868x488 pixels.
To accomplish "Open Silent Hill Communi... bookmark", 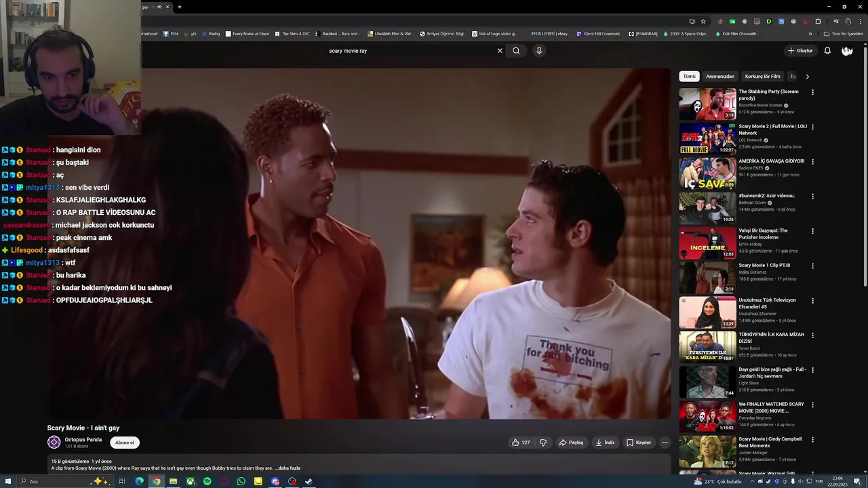I will (x=598, y=33).
